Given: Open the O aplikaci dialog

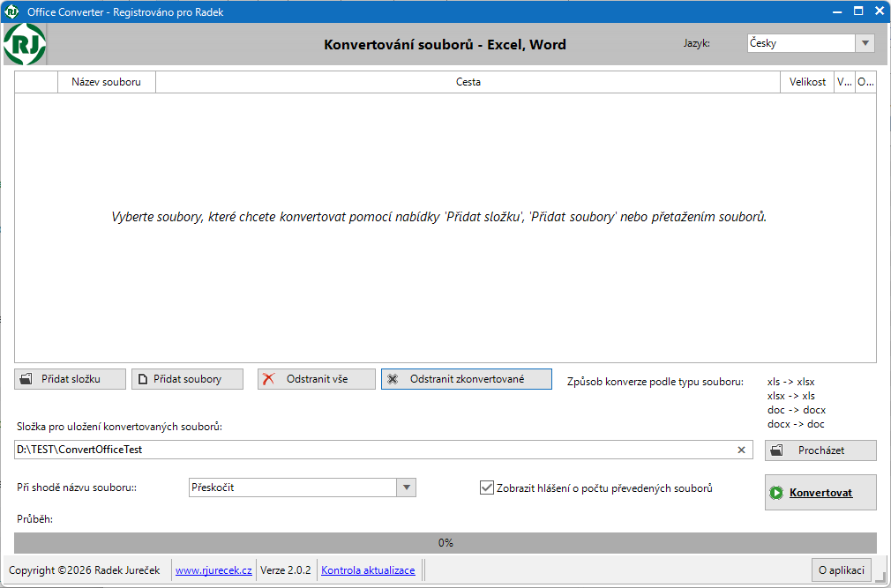Looking at the screenshot, I should pos(842,569).
